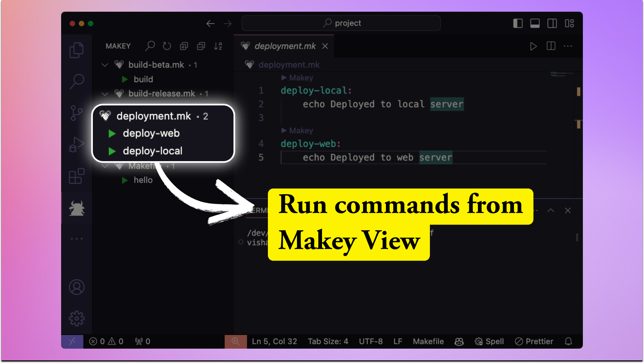Screen dimensions: 644x363
Task: Run the deploy-web target
Action: 112,134
